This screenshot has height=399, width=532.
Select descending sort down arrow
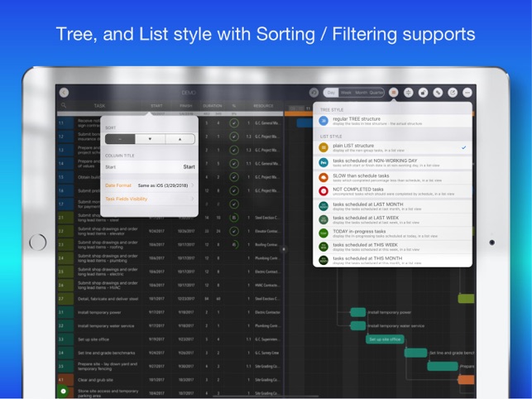click(150, 139)
